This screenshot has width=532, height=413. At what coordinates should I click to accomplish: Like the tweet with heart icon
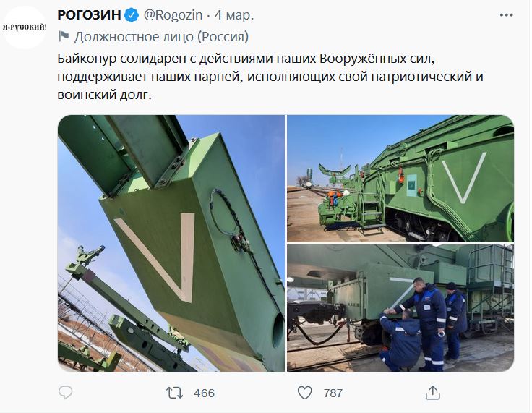click(x=305, y=393)
